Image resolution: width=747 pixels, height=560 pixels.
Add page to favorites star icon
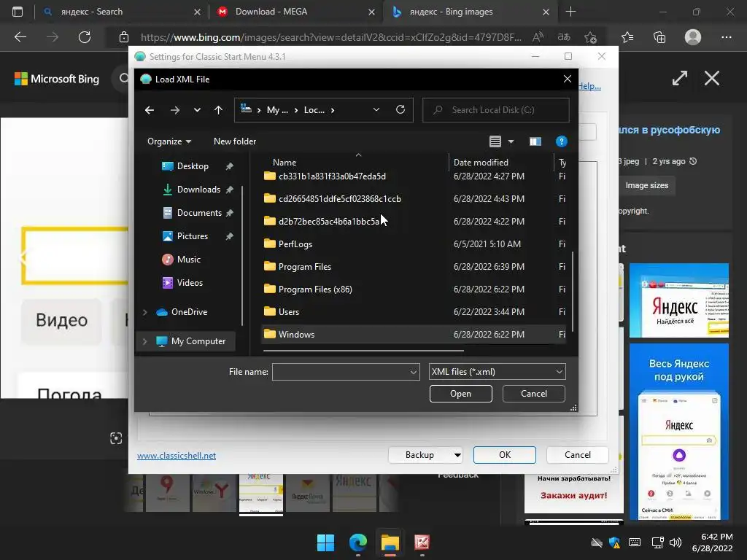coord(591,37)
